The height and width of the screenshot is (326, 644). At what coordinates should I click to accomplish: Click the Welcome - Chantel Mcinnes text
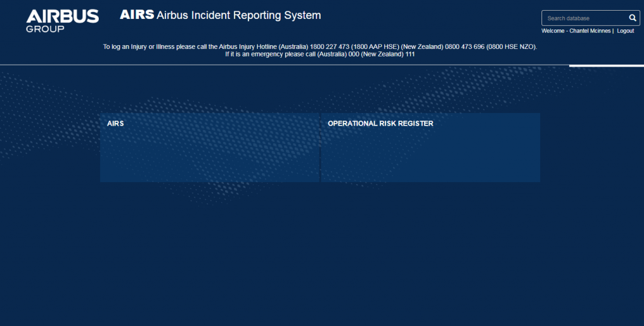point(575,31)
